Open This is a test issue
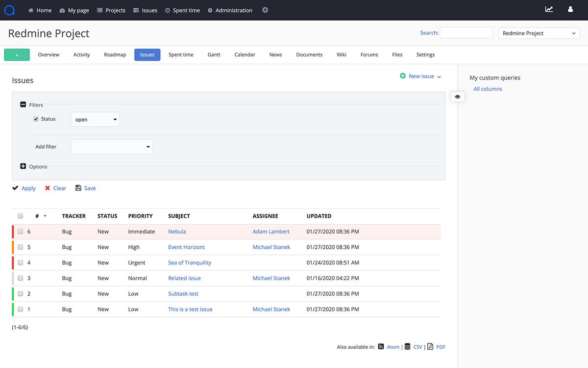Screen dimensions: 588x368 click(x=190, y=310)
